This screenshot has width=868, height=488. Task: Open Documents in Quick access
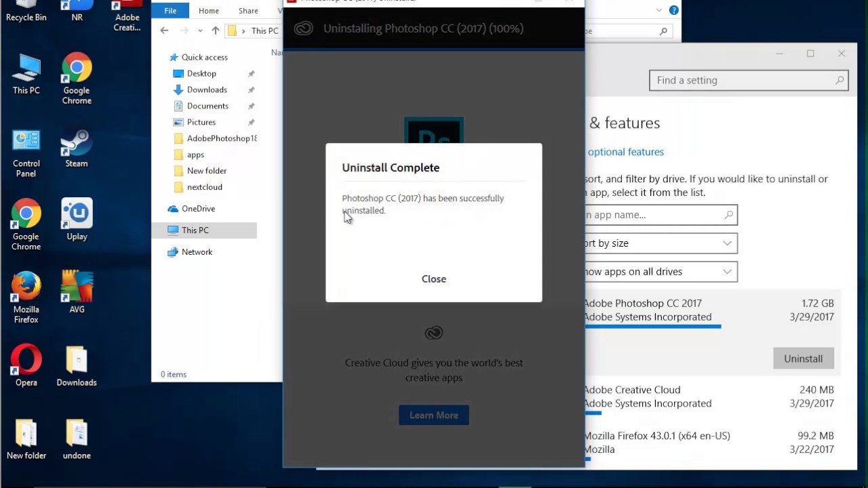click(208, 106)
